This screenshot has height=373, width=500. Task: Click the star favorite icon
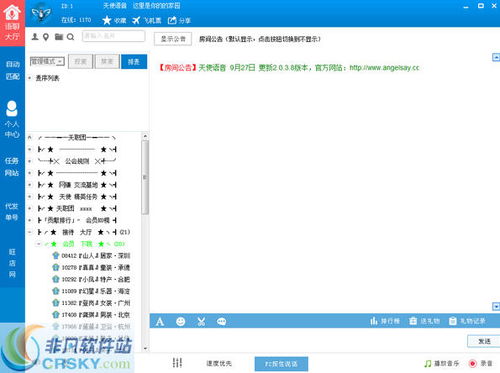107,20
